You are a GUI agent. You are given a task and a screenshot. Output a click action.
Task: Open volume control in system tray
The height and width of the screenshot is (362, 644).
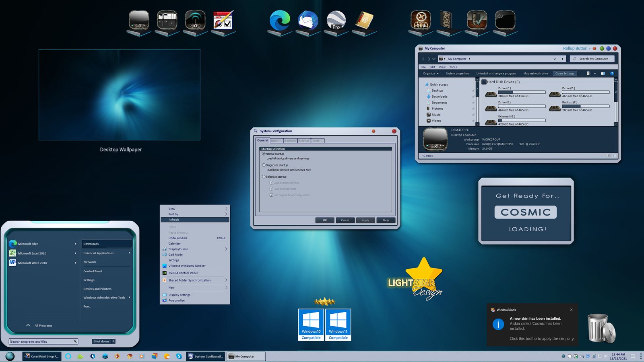[605, 356]
